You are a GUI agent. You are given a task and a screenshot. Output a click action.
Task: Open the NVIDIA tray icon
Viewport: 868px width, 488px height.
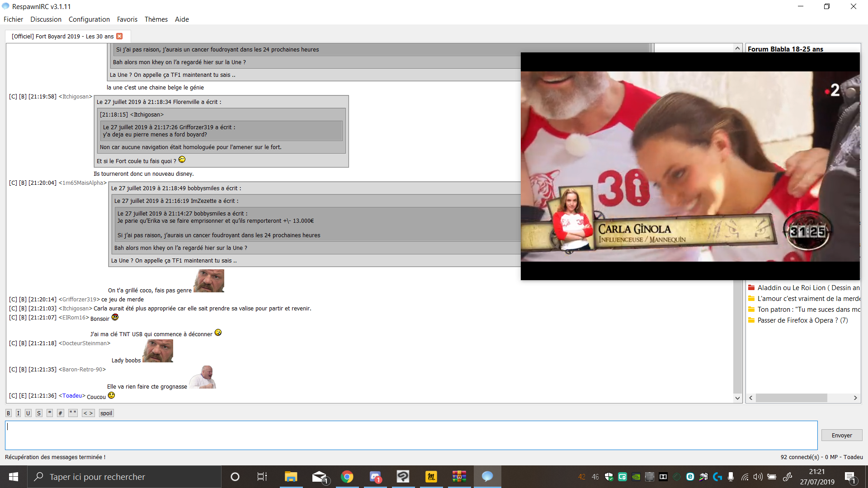point(636,477)
